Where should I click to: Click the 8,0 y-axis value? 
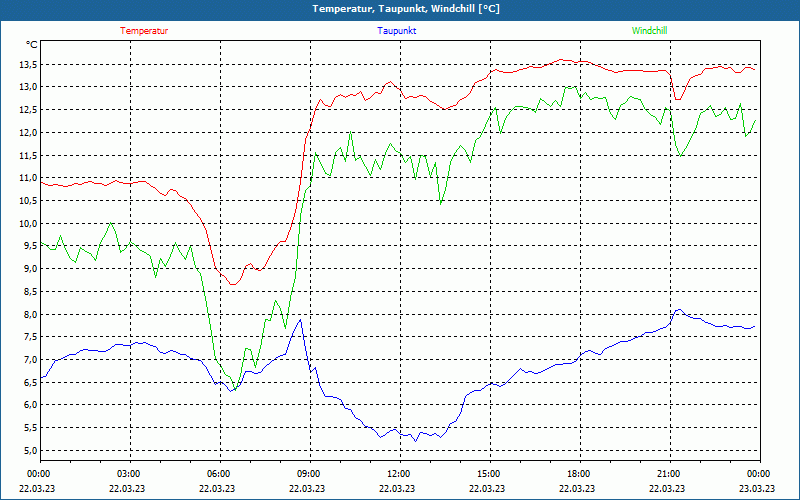pyautogui.click(x=31, y=314)
